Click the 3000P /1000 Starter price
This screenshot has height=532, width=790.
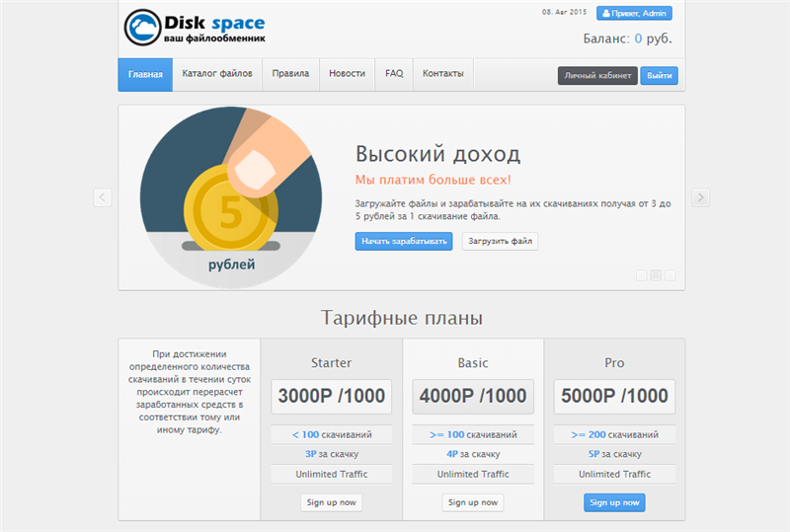(332, 397)
